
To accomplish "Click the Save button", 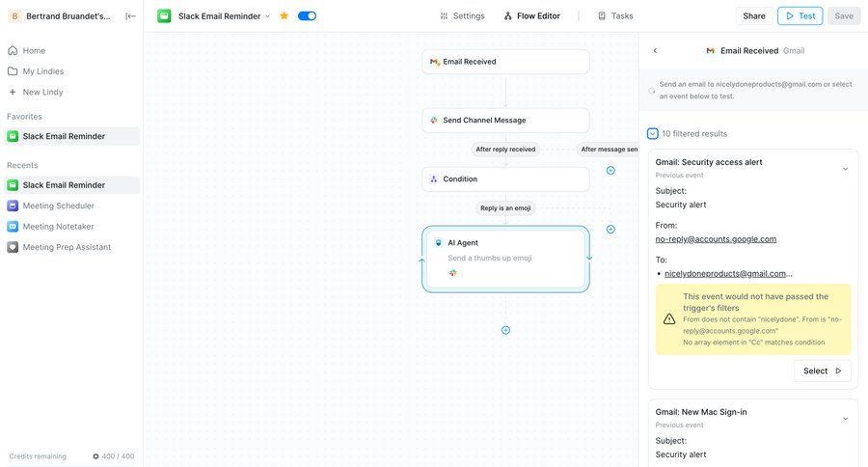I will (x=844, y=16).
